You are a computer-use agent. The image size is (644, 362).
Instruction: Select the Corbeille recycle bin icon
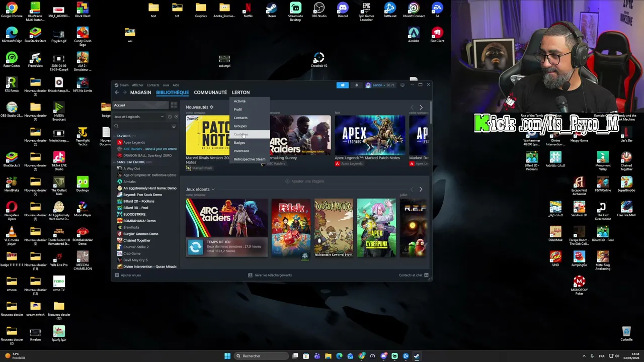[626, 333]
